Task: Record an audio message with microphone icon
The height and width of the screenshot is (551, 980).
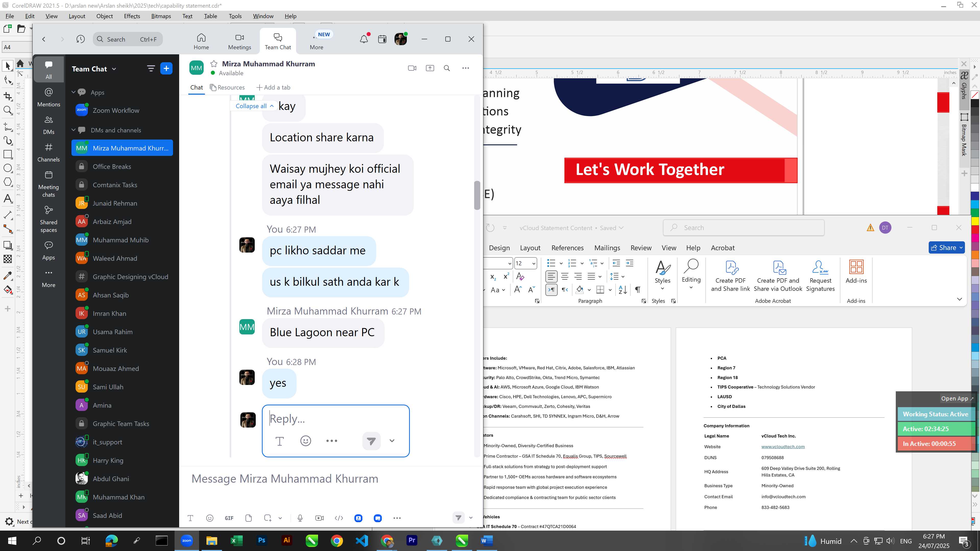Action: pos(300,518)
